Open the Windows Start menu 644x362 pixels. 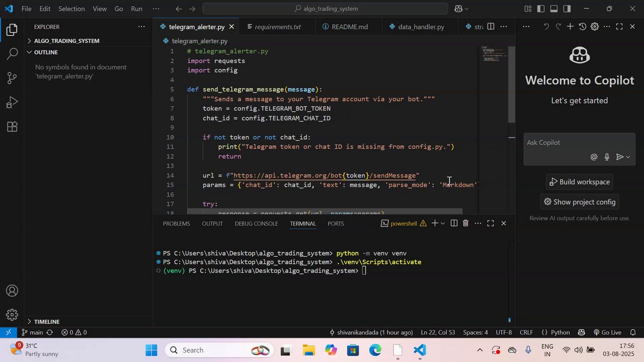pos(151,350)
